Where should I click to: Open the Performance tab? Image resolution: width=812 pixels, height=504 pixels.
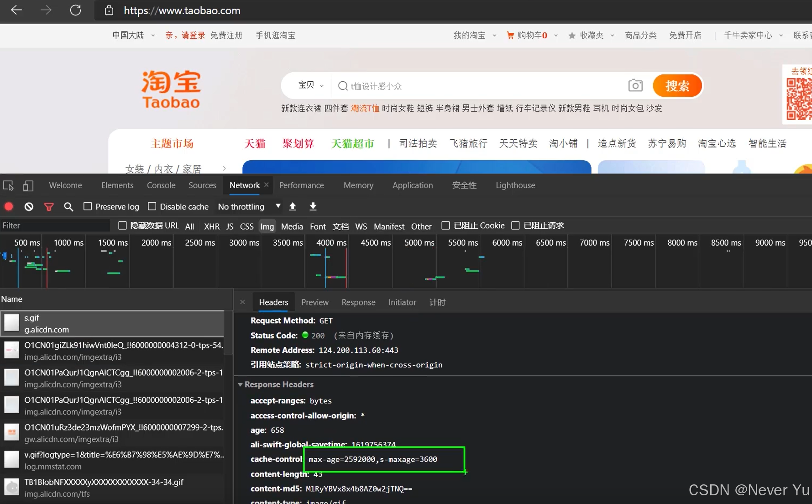(x=301, y=185)
